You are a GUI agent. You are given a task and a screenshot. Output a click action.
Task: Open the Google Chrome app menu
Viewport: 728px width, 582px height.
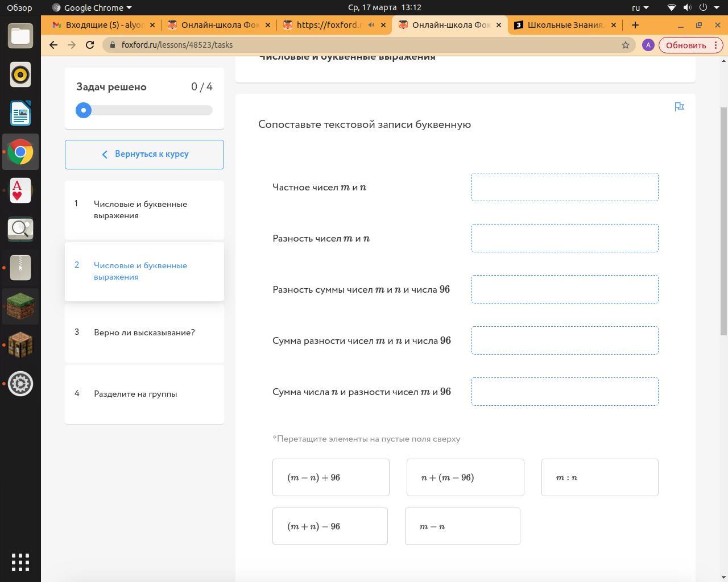point(92,7)
